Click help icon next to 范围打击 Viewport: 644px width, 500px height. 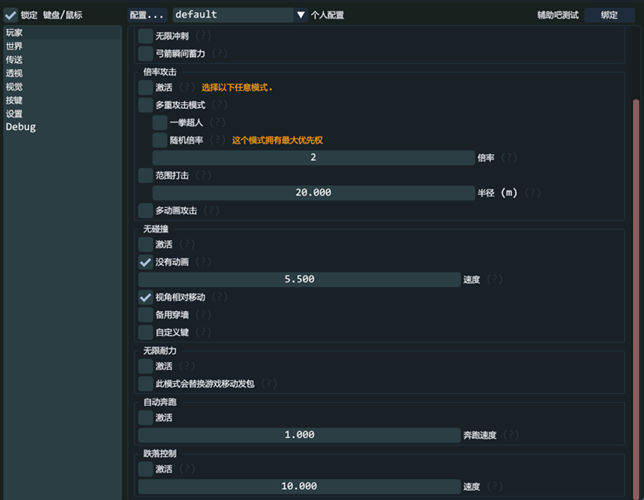pos(203,175)
